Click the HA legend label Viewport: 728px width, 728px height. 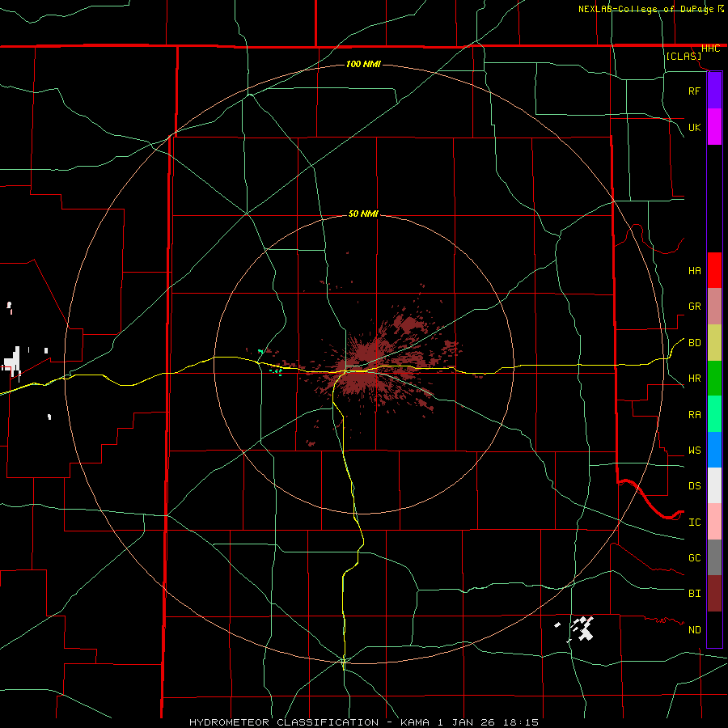(694, 271)
